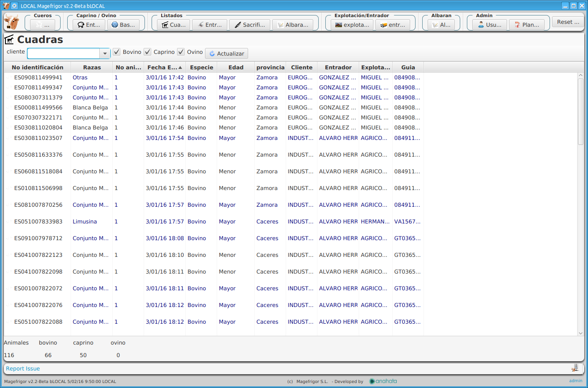
Task: Click the date cell '3/01/16 17:46'
Action: (x=165, y=127)
